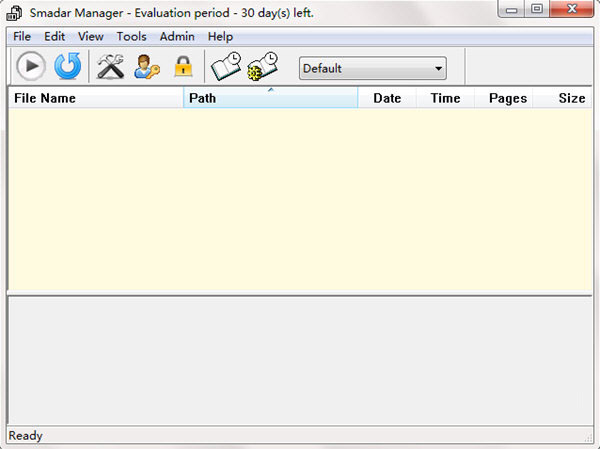
Task: Open the Tools menu
Action: click(131, 36)
